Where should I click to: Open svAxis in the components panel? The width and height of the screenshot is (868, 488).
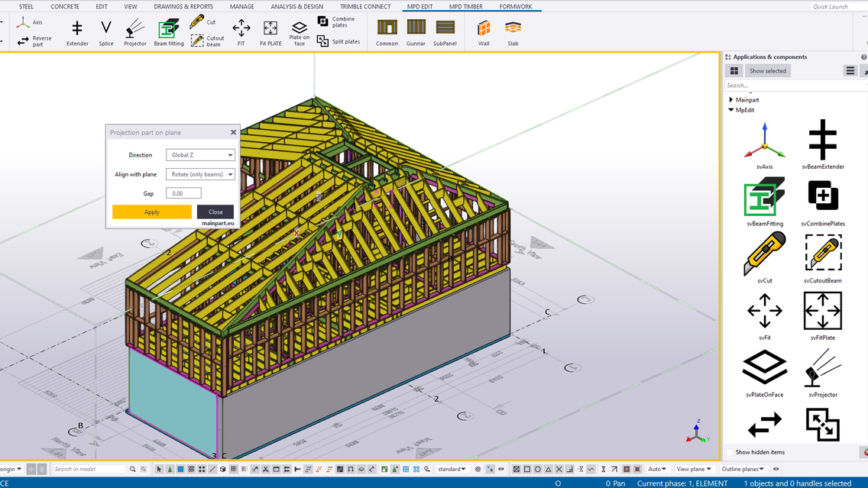click(765, 146)
